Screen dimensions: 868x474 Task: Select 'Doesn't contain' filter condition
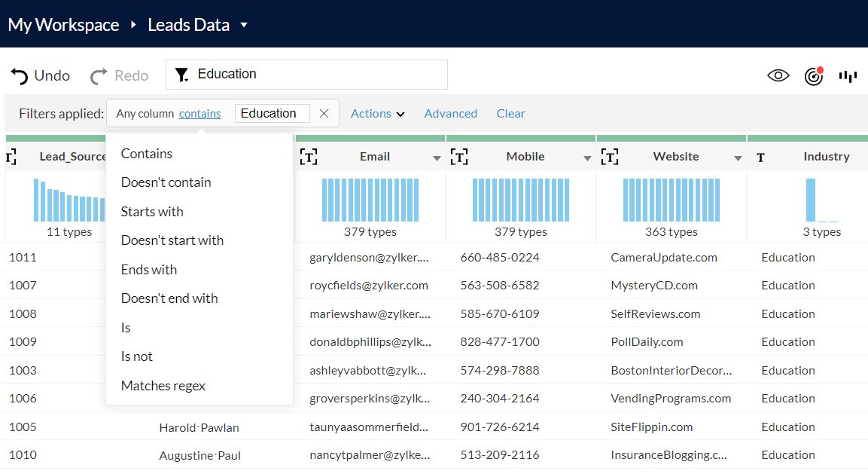(x=166, y=182)
